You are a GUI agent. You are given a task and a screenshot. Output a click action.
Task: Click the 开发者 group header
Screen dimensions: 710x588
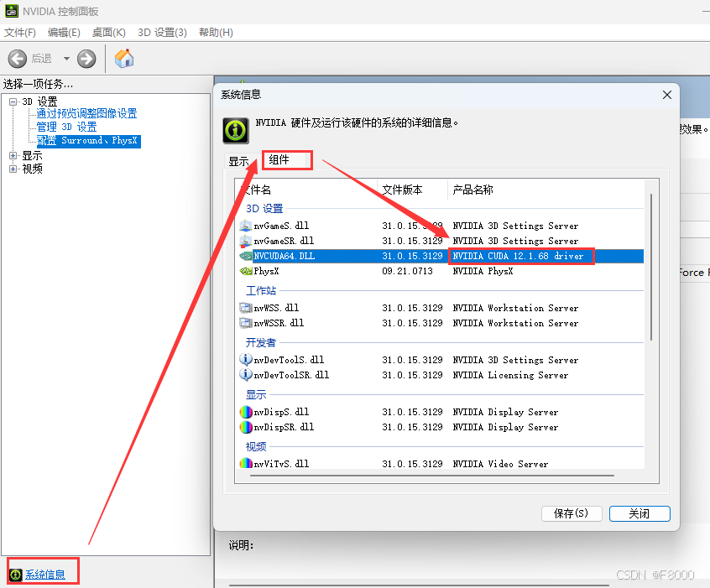[261, 343]
